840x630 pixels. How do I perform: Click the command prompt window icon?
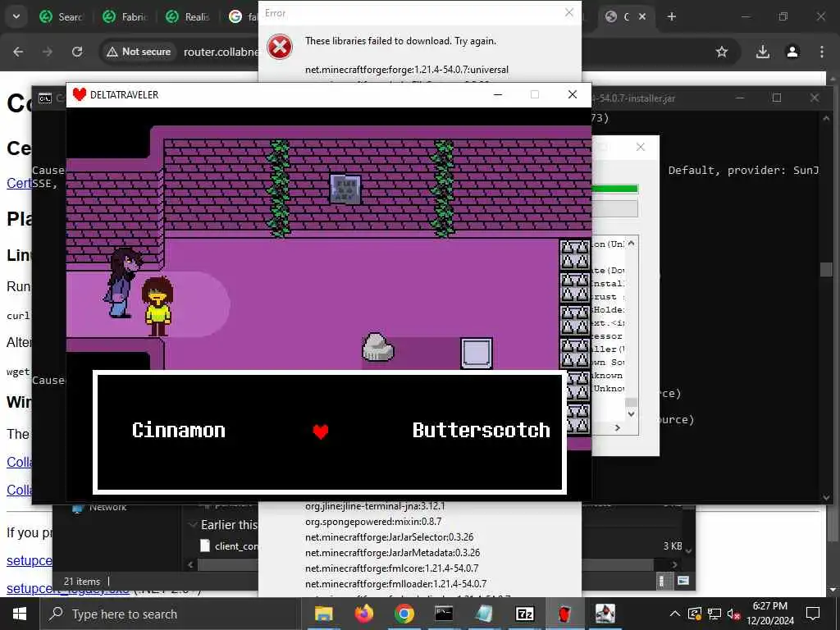pos(45,98)
